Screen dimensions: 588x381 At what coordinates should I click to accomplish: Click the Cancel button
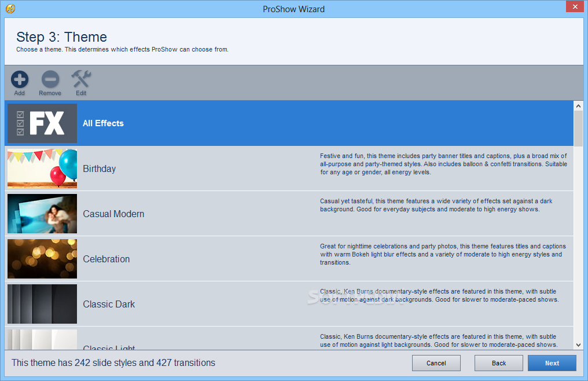coord(436,363)
